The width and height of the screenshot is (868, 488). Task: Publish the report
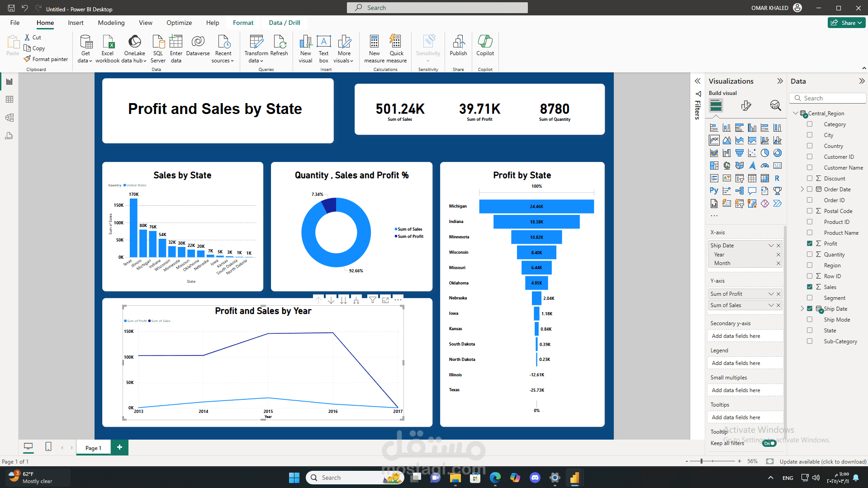(x=458, y=45)
